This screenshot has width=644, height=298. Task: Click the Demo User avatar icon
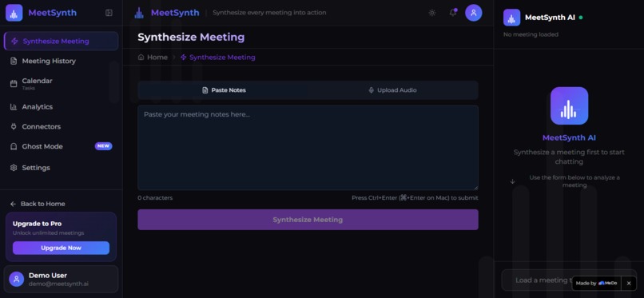click(17, 279)
